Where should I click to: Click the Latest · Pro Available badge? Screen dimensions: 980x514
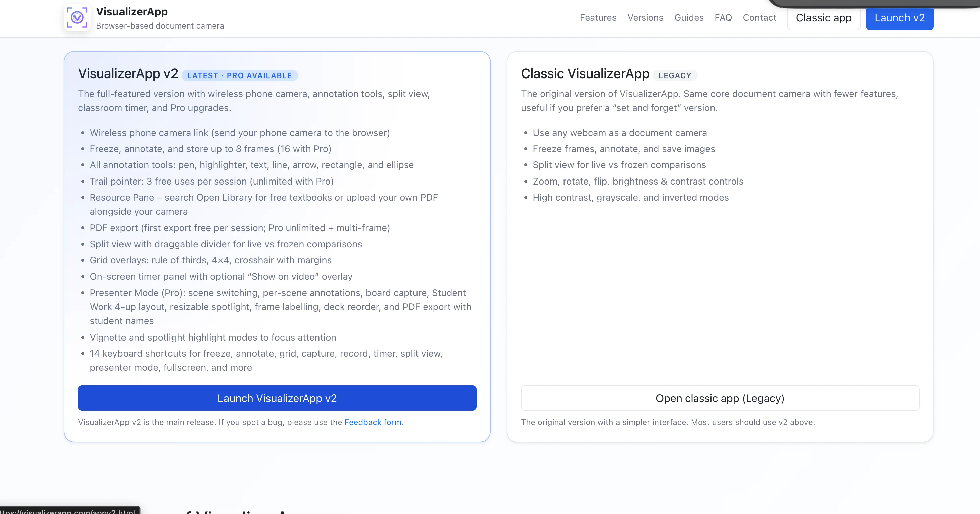(x=239, y=75)
